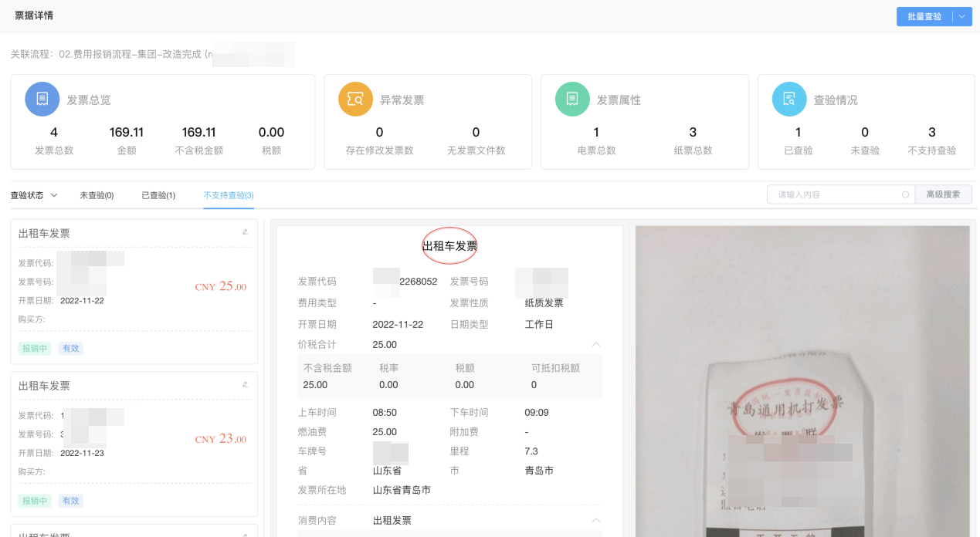Click the 发票总览 blue invoice icon
This screenshot has height=537, width=980.
[x=42, y=100]
